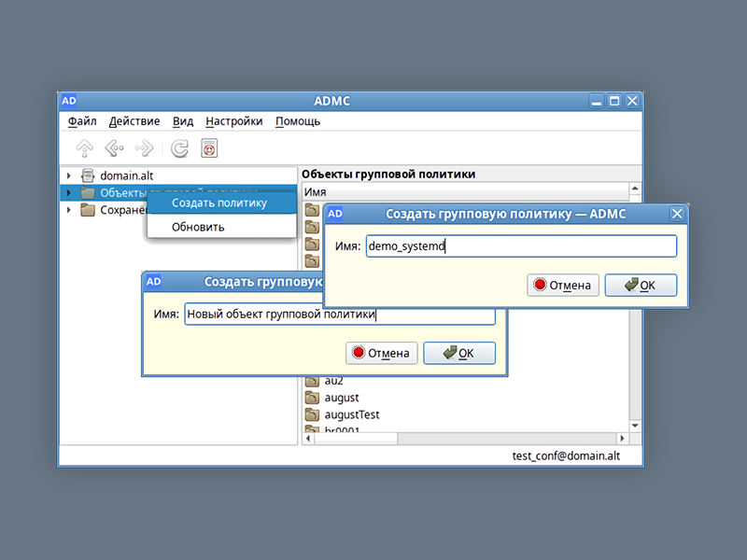Click the server icon beside domain.alt

tap(88, 175)
